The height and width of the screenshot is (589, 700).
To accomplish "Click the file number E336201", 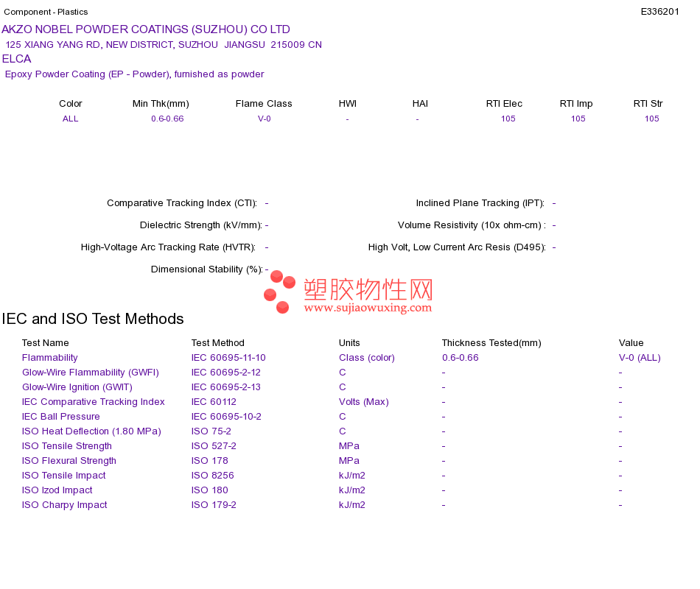I will [x=659, y=12].
